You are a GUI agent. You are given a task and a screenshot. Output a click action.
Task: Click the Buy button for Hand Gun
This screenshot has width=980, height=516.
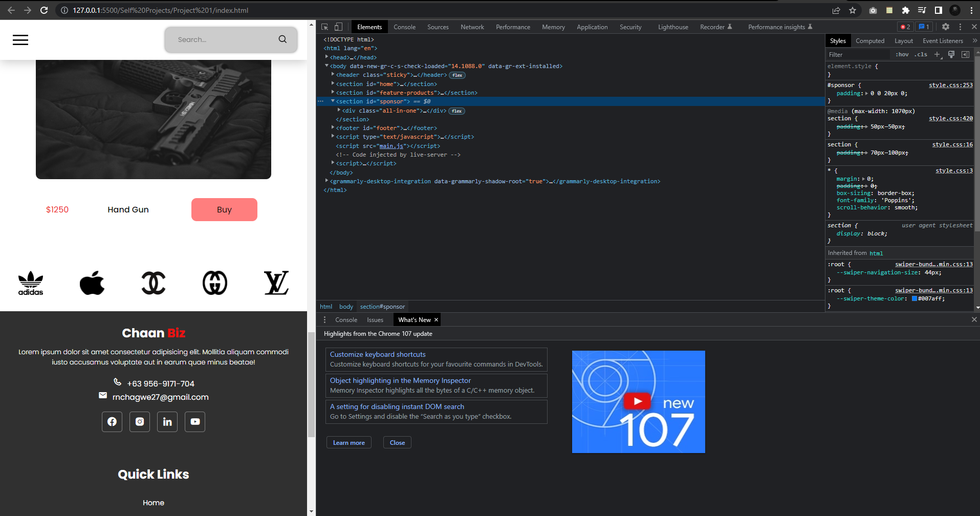coord(224,209)
